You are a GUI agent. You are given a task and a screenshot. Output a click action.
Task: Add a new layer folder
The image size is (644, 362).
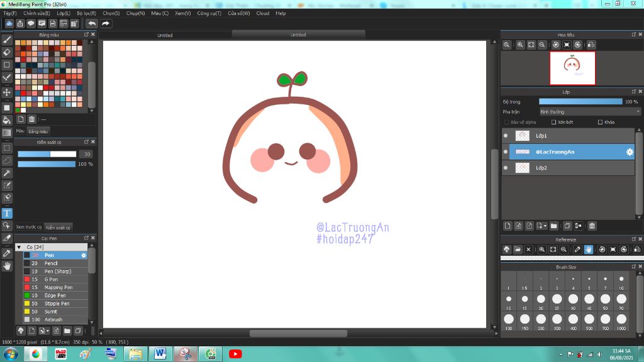pos(553,226)
